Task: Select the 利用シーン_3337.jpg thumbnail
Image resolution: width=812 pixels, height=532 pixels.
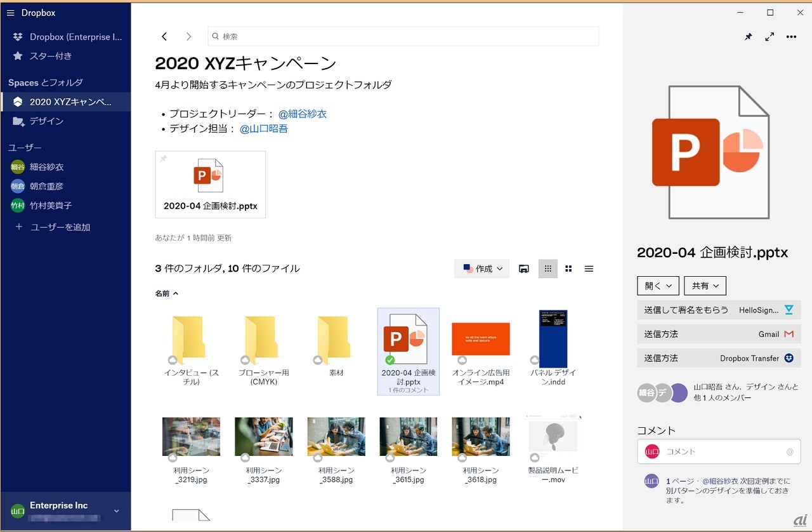Action: 263,436
